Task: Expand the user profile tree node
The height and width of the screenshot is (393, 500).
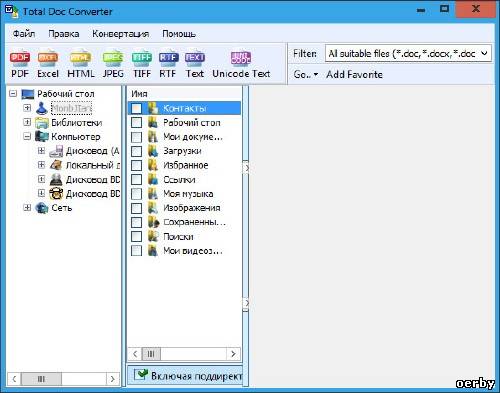Action: [x=27, y=108]
